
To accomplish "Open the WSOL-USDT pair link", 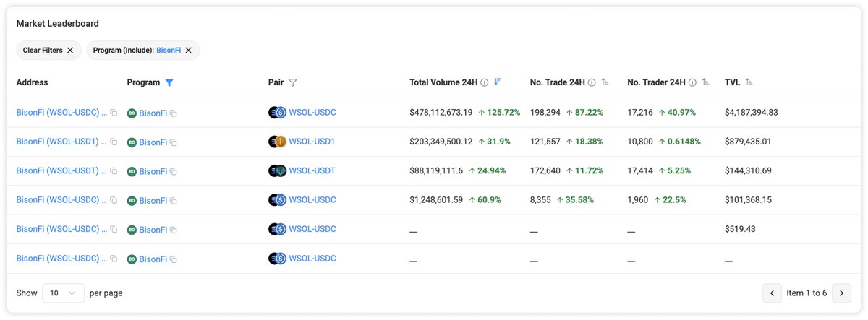I will pos(312,170).
